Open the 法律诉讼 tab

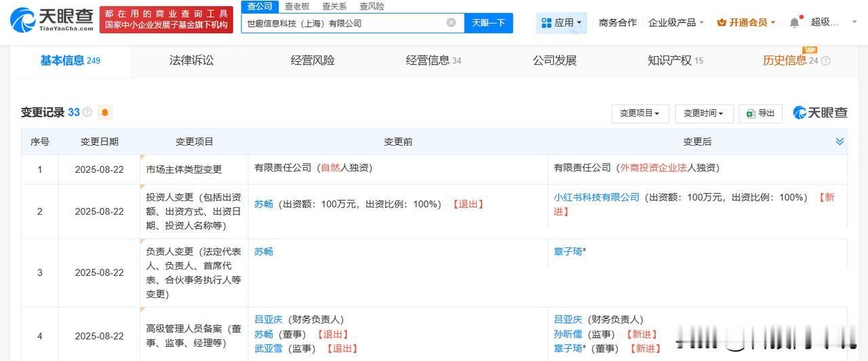pos(191,60)
